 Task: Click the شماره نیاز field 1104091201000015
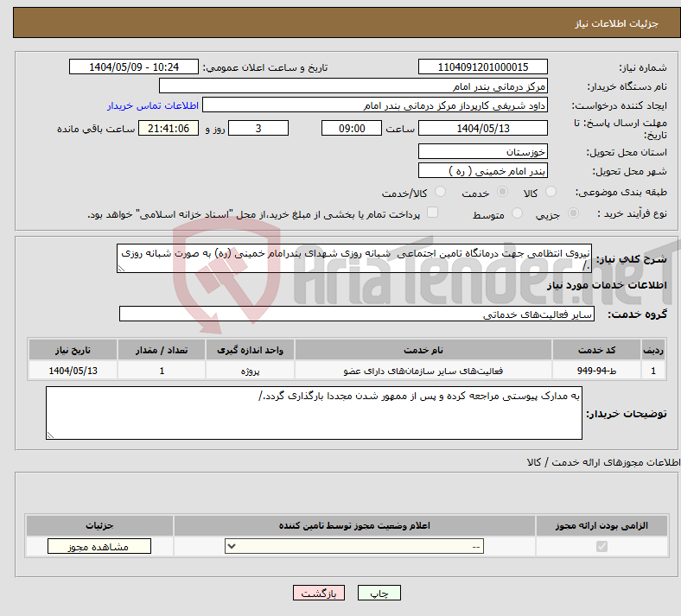(x=482, y=67)
